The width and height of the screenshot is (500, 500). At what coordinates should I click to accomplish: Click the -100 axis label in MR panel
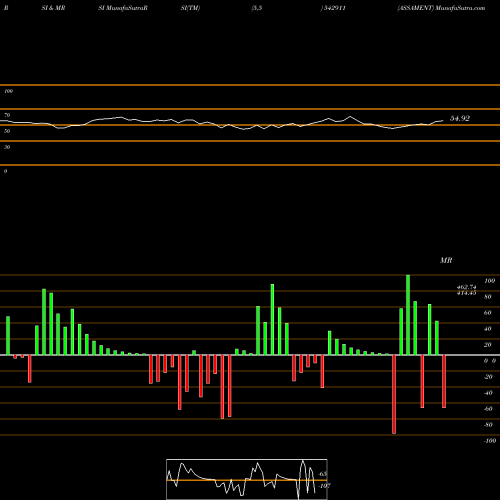pos(490,441)
